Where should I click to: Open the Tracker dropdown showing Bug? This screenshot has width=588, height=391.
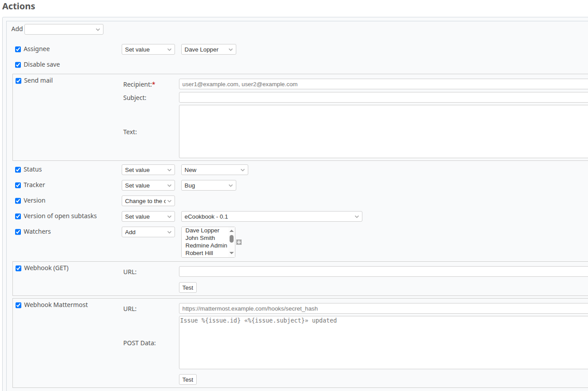(x=208, y=186)
